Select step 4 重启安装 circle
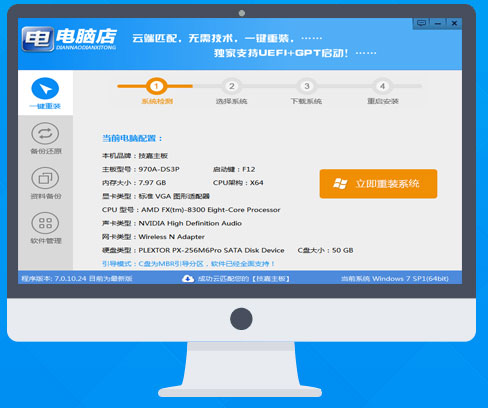 pos(382,86)
